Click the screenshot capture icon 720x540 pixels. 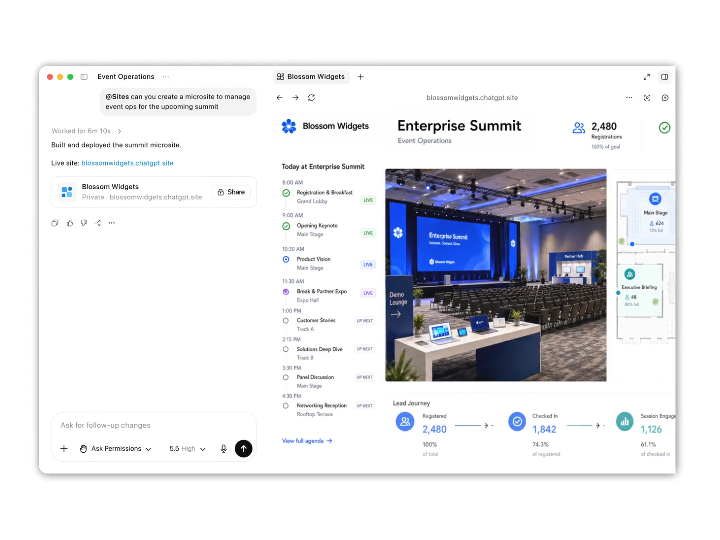point(647,98)
